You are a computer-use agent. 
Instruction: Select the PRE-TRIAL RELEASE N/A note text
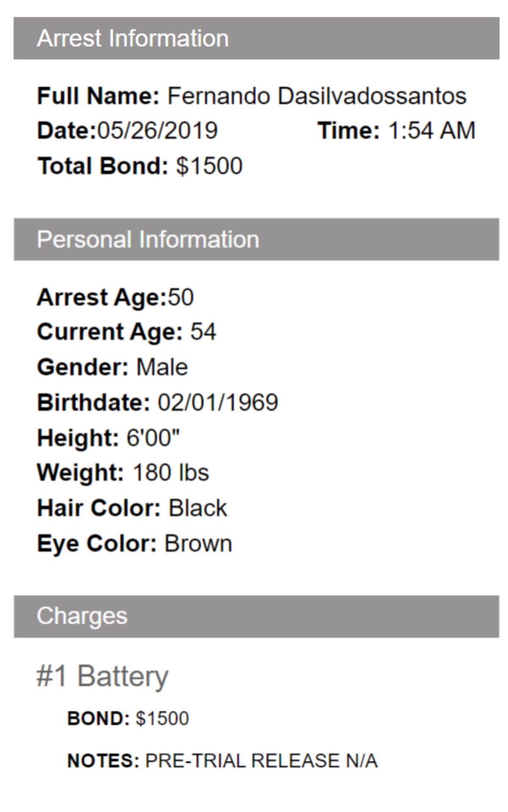click(261, 761)
